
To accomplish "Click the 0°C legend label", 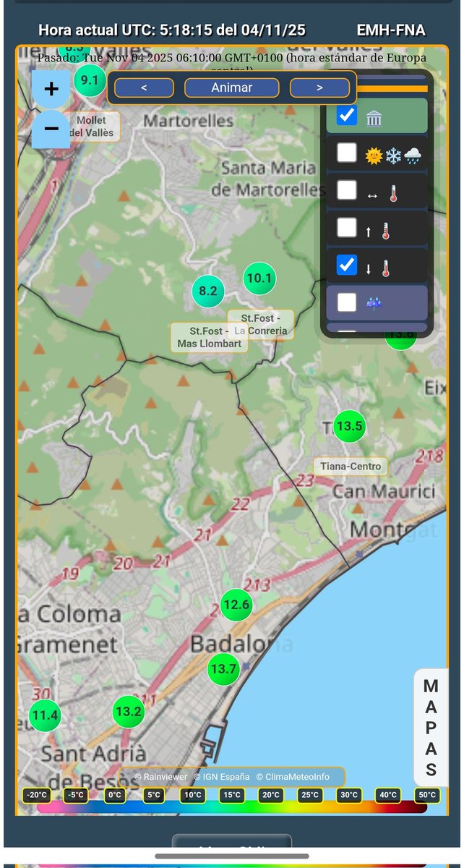I will tap(115, 795).
